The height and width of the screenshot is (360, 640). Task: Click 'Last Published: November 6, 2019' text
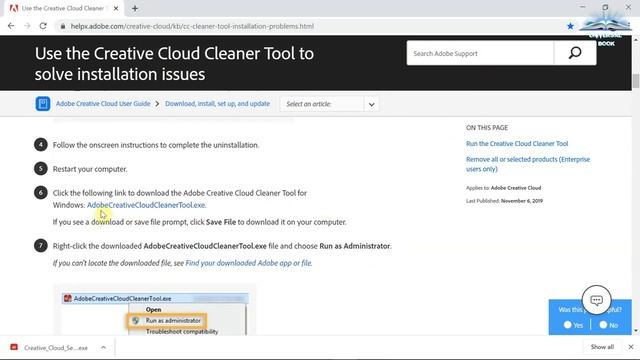click(504, 201)
